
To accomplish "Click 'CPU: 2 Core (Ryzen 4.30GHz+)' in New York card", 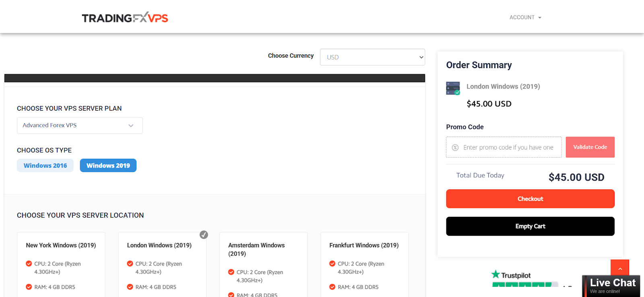I will point(58,268).
